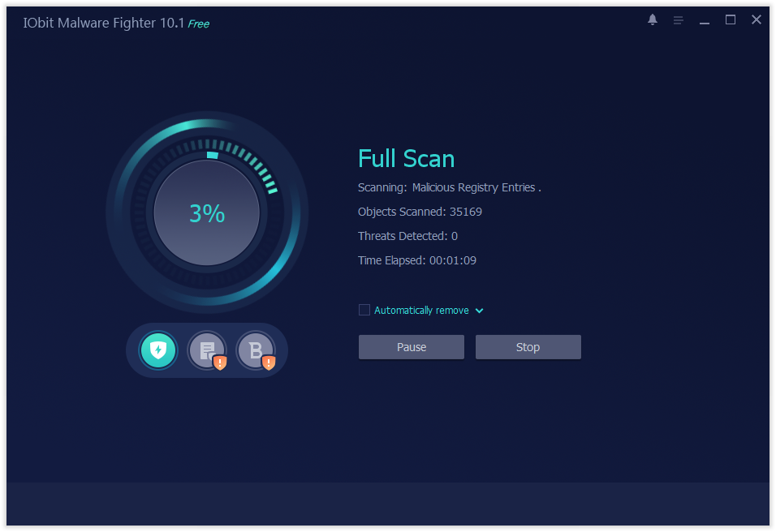Screen dimensions: 776x532
Task: Pause the running scan
Action: click(411, 346)
